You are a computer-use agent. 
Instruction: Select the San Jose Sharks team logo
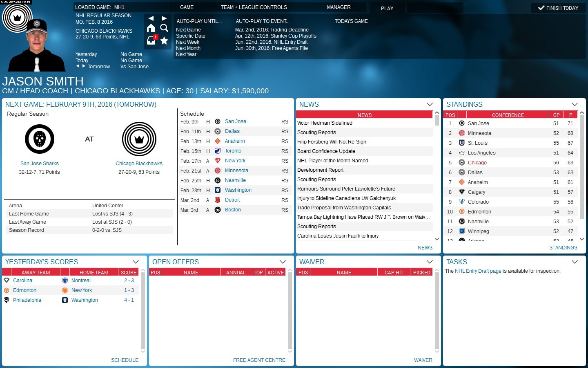[40, 139]
